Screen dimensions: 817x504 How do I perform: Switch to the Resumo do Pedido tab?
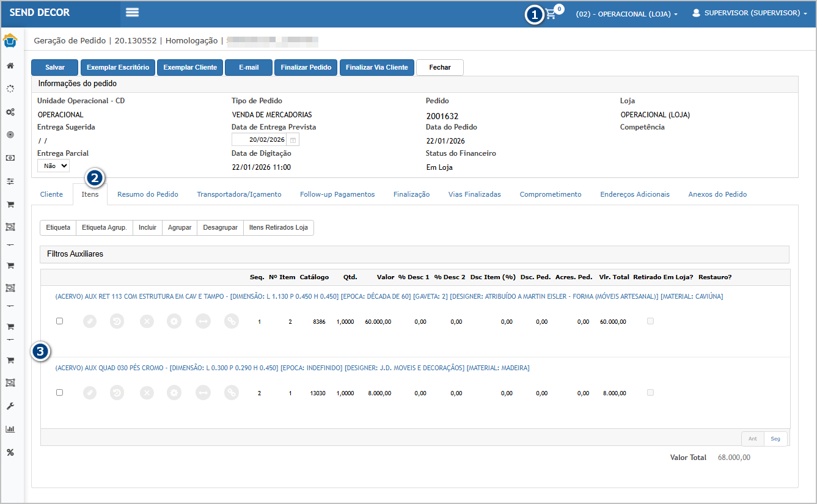148,194
